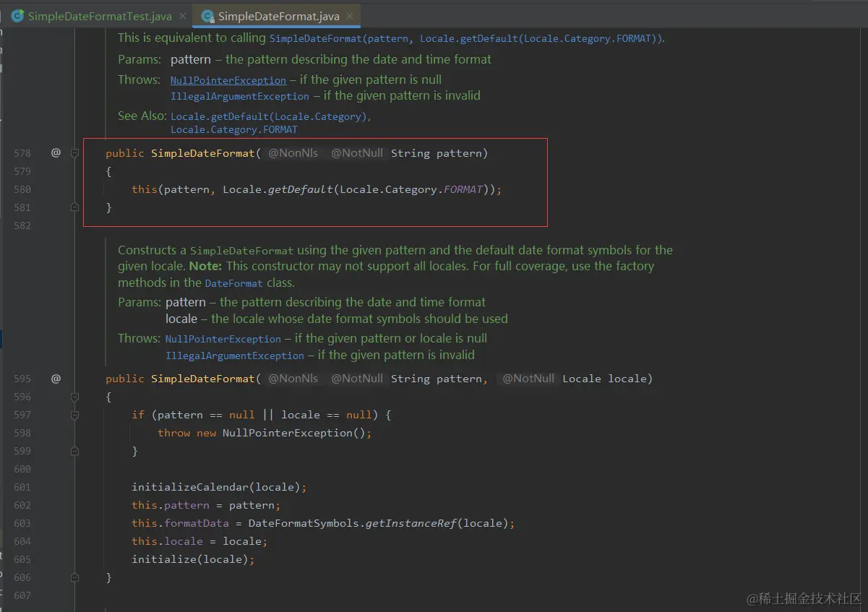The width and height of the screenshot is (868, 612).
Task: Click the Java class icon on SimpleDateFormat.java tab
Action: coord(207,16)
